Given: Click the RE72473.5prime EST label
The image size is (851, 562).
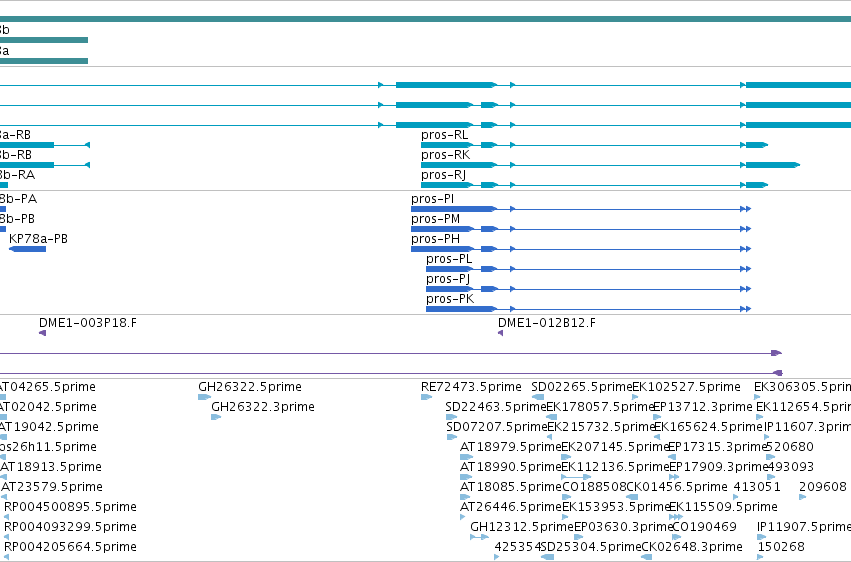Looking at the screenshot, I should tap(471, 387).
